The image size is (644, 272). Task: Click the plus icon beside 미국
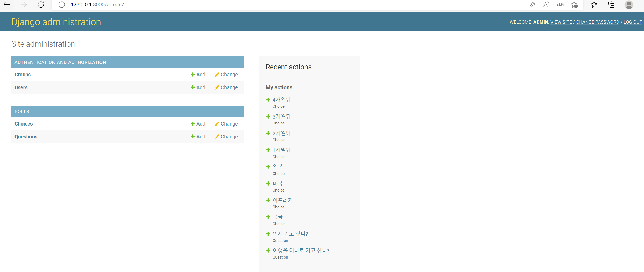(x=268, y=183)
